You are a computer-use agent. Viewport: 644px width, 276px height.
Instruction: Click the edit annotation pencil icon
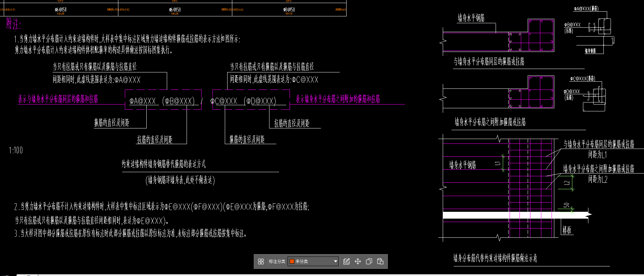click(347, 261)
